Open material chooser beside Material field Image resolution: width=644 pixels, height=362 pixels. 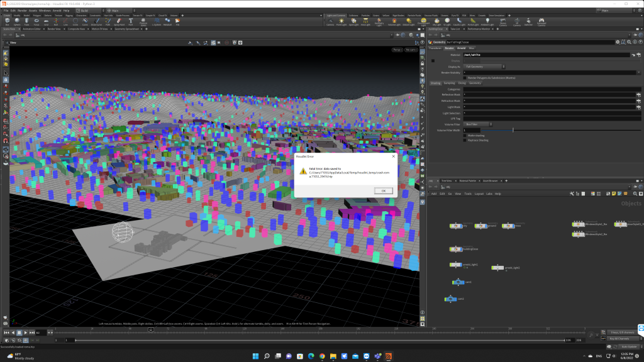[639, 55]
